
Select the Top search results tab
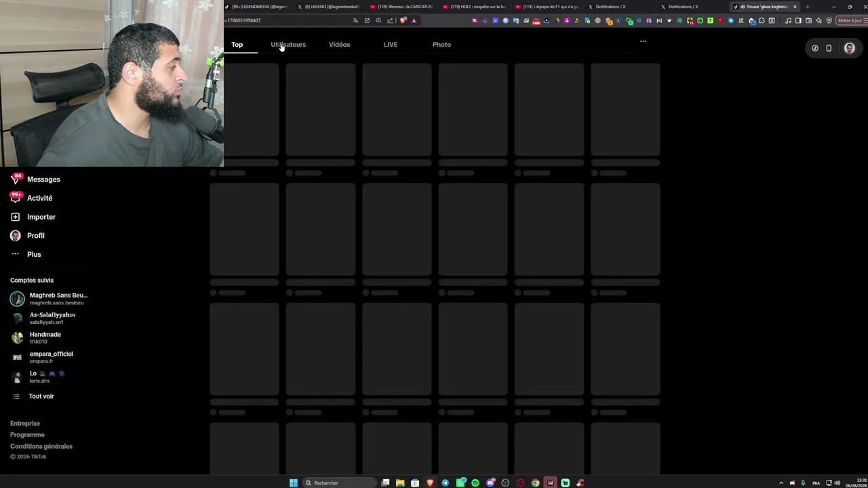point(237,45)
